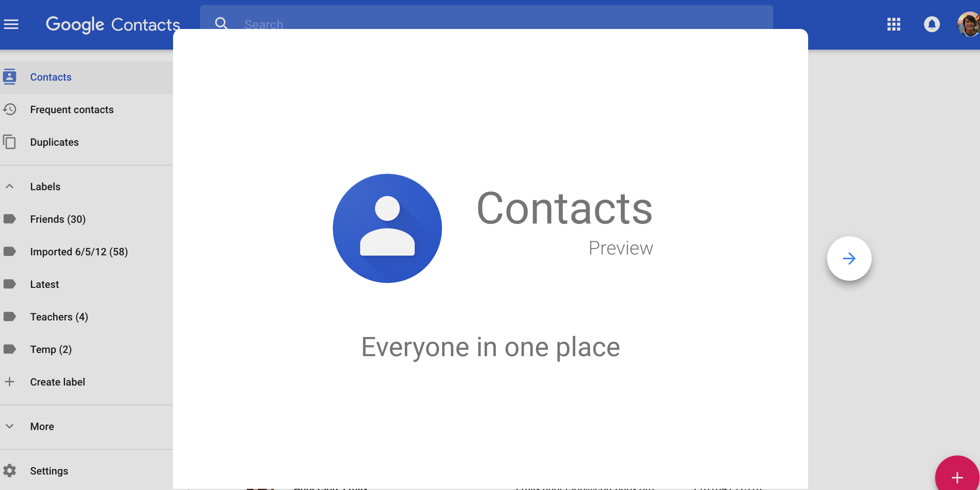Open the hamburger menu icon
The height and width of the screenshot is (490, 980).
[x=11, y=24]
